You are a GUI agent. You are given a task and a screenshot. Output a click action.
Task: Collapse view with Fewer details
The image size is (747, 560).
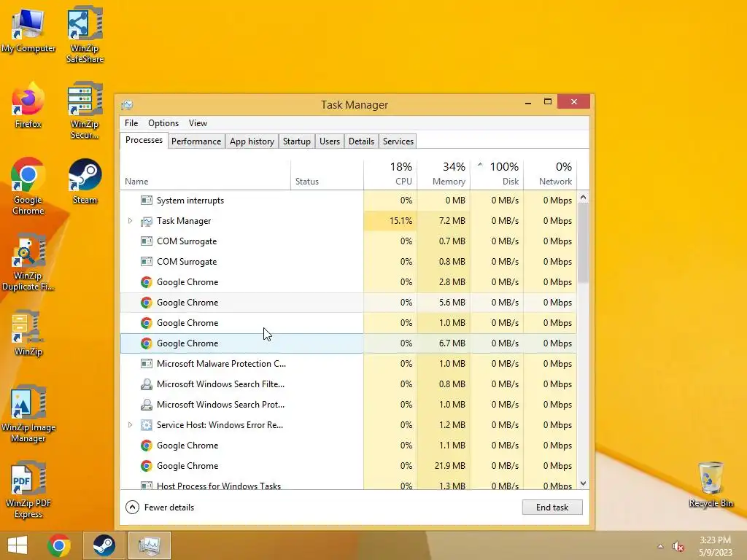click(x=160, y=507)
